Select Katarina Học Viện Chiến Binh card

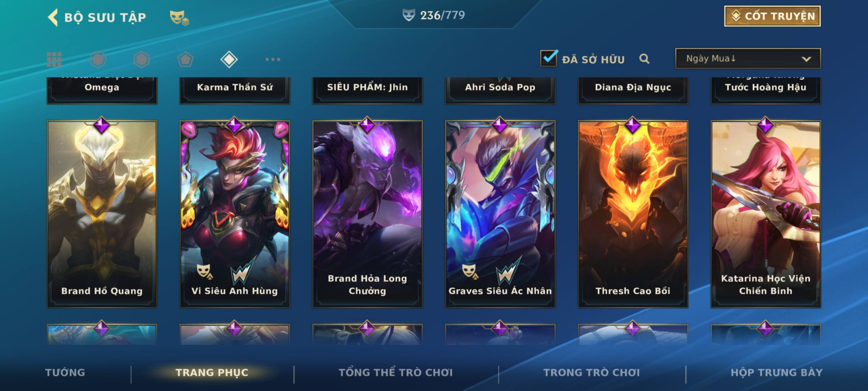click(766, 214)
